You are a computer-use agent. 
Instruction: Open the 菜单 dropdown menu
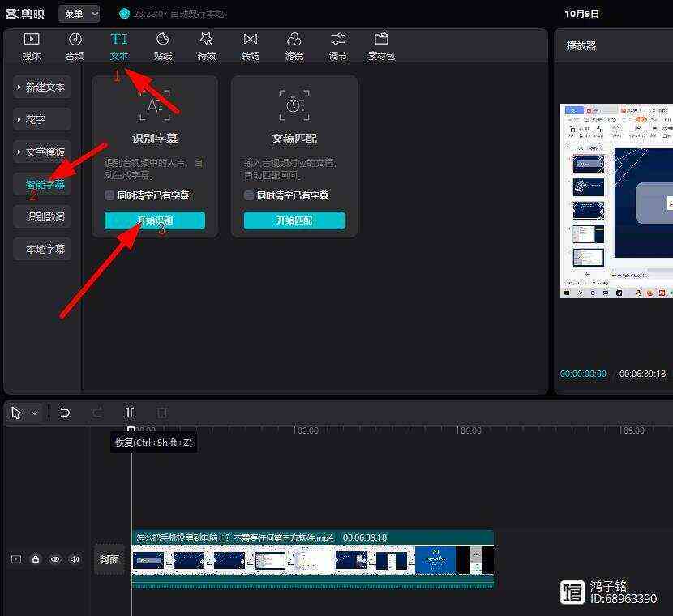(79, 14)
